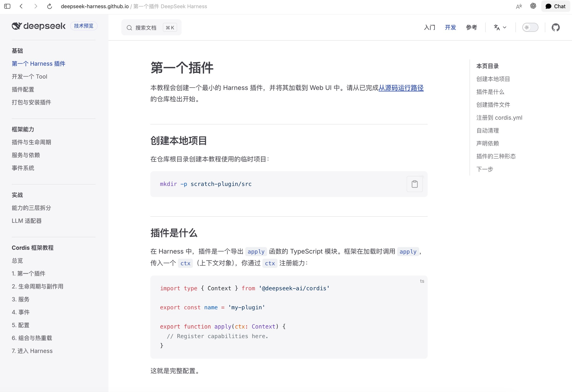
Task: Toggle the browser sidebar panel icon
Action: [7, 6]
